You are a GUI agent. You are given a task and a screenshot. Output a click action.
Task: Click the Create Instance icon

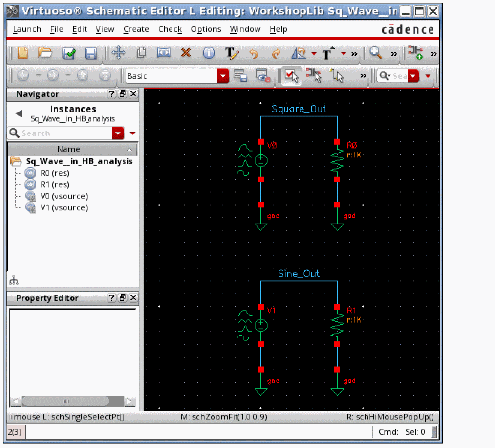415,53
